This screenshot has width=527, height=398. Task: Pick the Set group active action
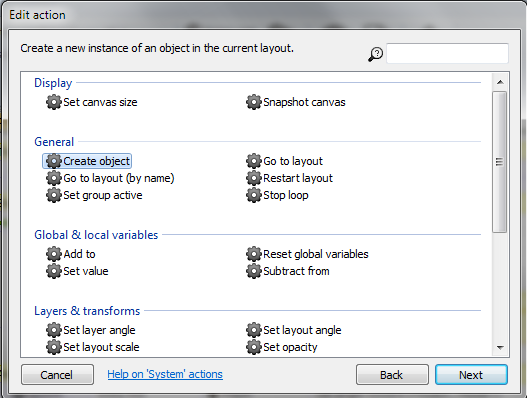94,195
